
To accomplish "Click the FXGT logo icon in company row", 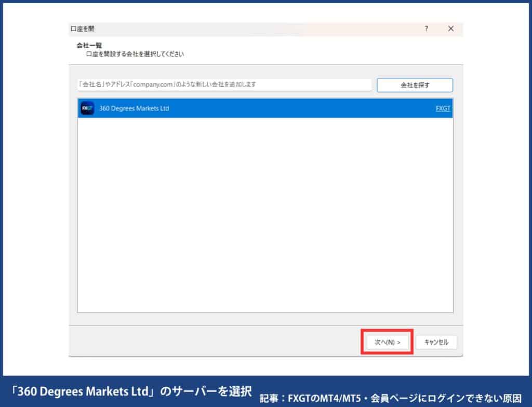I will (x=87, y=108).
